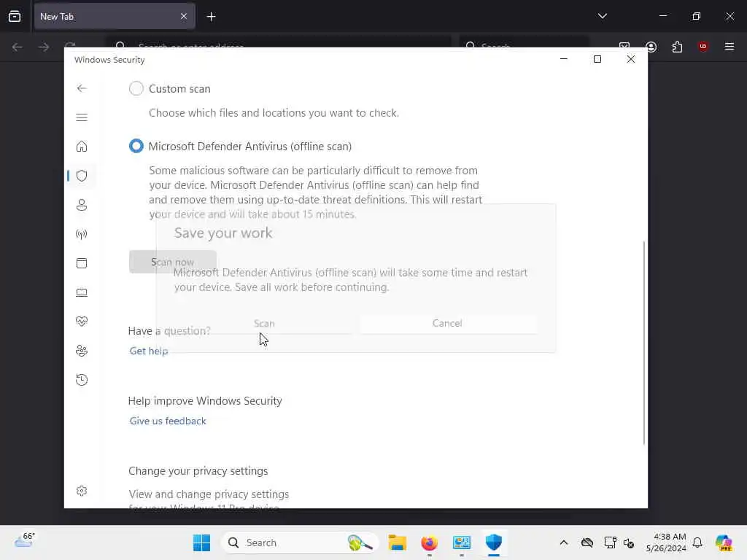Open the browser extensions puzzle icon
The height and width of the screenshot is (560, 747).
point(677,47)
